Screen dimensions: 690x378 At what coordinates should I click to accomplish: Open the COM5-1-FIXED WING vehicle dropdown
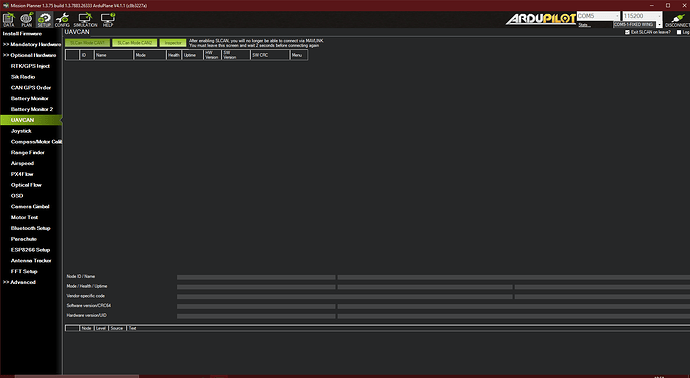coord(637,25)
